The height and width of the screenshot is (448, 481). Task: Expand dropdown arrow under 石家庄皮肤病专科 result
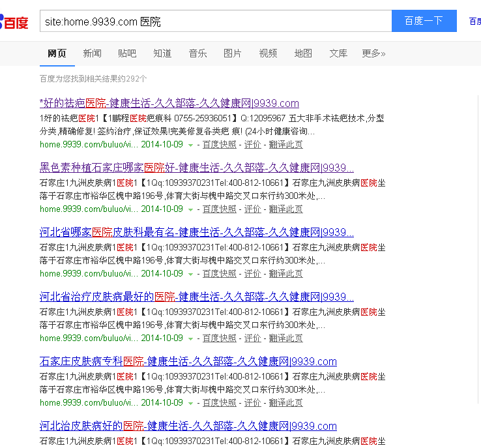pyautogui.click(x=190, y=404)
